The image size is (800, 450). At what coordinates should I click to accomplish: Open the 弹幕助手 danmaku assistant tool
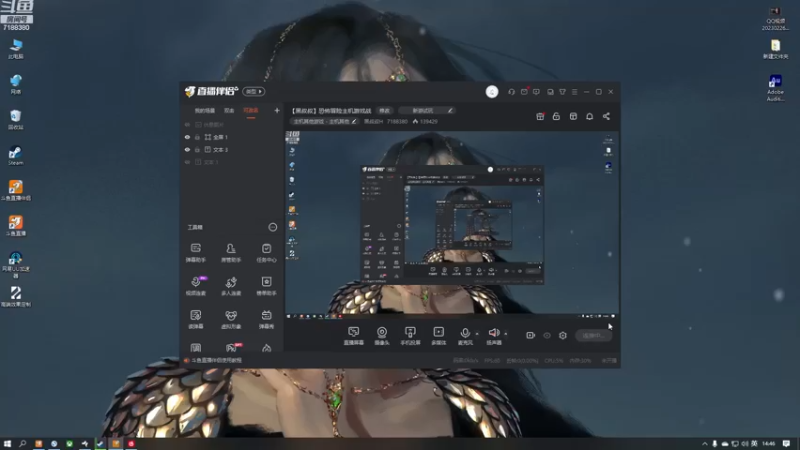click(195, 253)
